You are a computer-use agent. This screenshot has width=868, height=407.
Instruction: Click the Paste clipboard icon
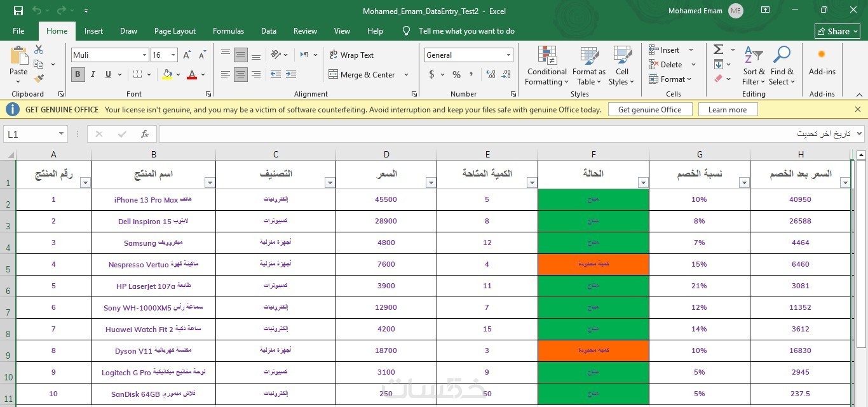click(18, 57)
